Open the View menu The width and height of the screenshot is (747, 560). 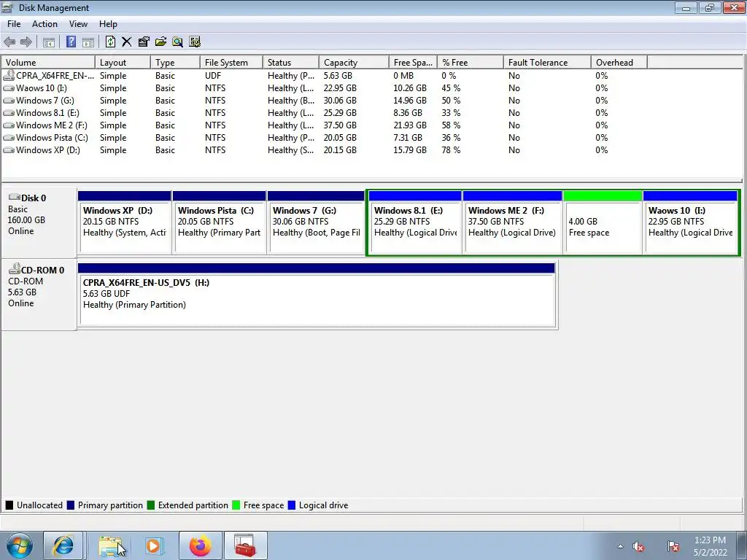click(78, 24)
